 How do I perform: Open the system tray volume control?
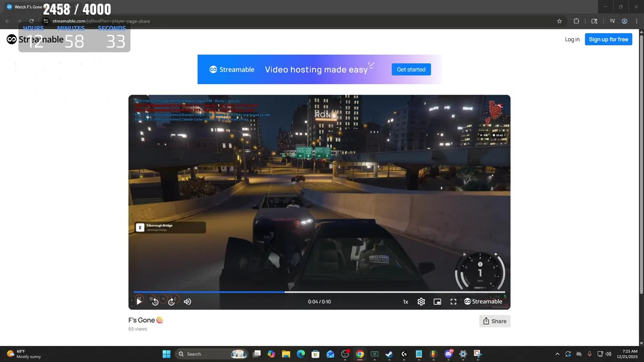(609, 354)
